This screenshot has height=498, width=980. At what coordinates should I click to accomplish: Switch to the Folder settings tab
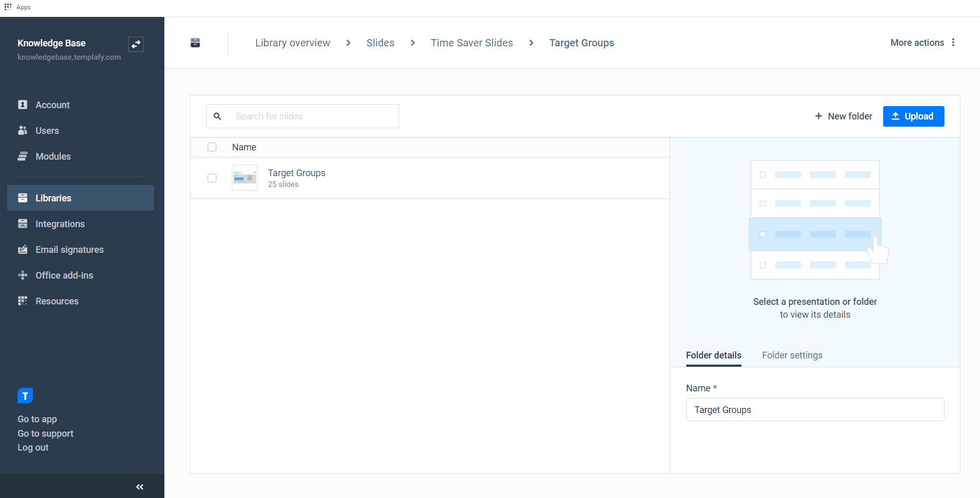(x=792, y=355)
